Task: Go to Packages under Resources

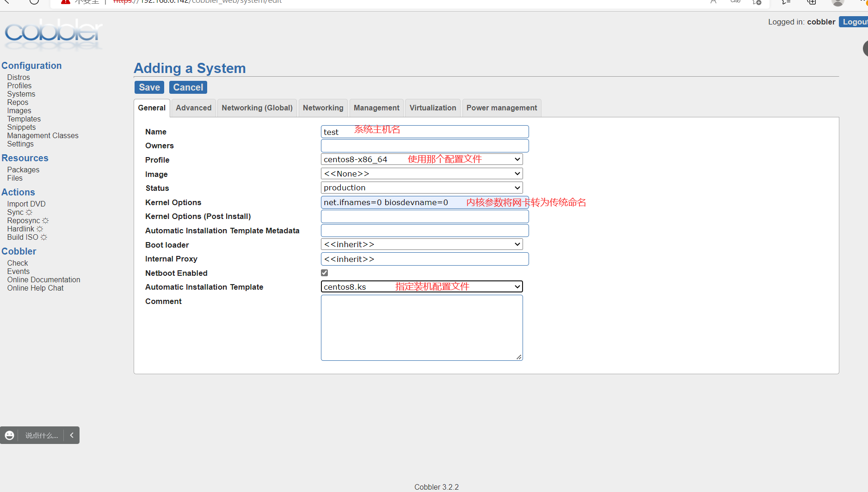Action: click(23, 170)
